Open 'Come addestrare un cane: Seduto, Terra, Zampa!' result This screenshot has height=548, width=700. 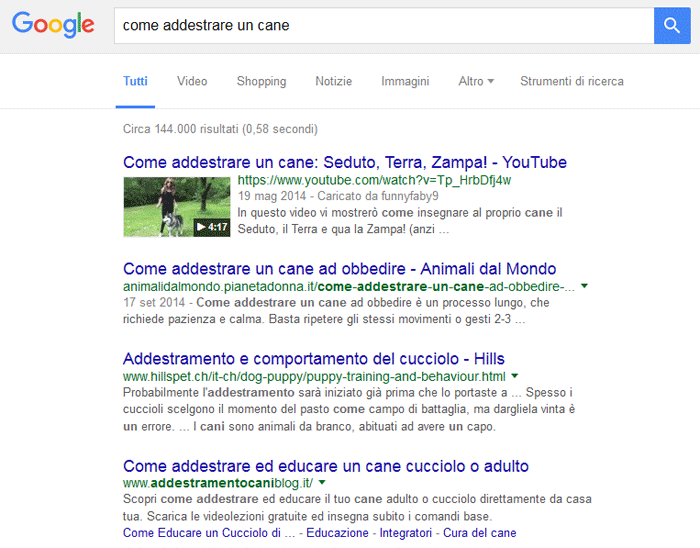click(x=345, y=162)
